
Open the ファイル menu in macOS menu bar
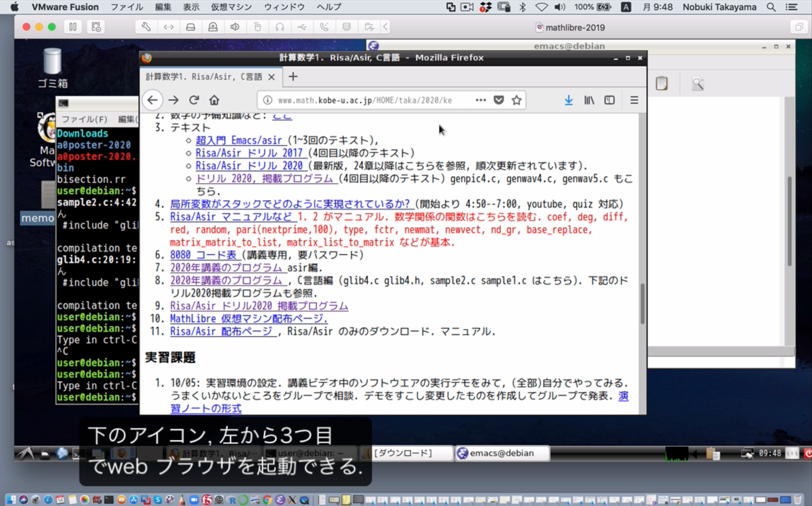(x=127, y=7)
